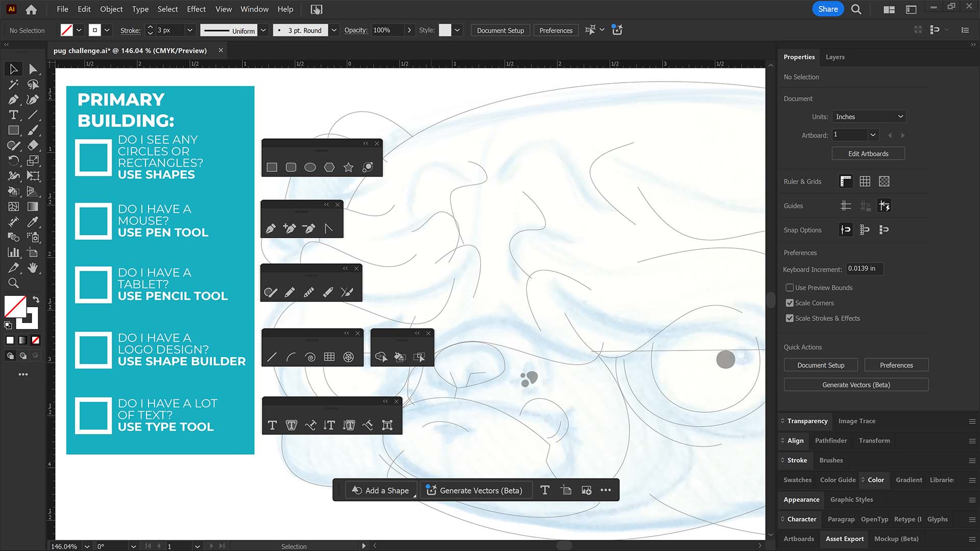
Task: Open Uniform variable width profile dropdown
Action: pyautogui.click(x=263, y=30)
